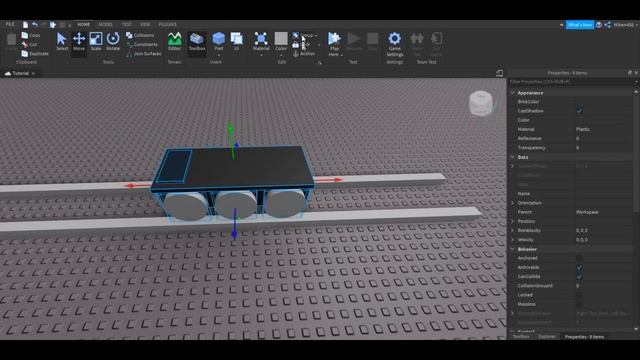
Task: Toggle the CastShadow checkbox
Action: (579, 111)
